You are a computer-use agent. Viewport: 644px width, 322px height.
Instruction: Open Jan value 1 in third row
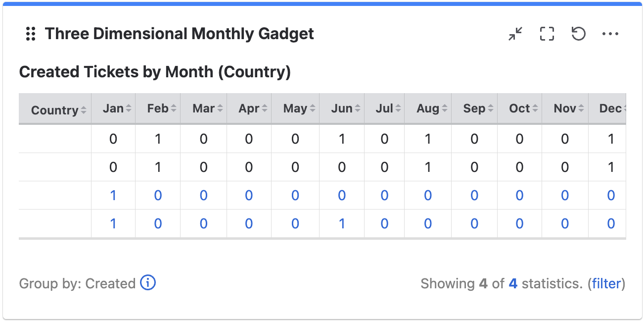pos(113,195)
